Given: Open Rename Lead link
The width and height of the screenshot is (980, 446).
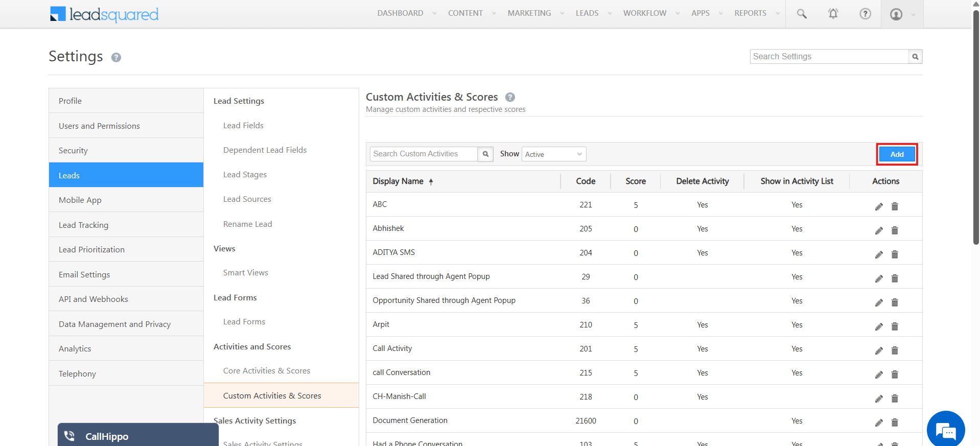Looking at the screenshot, I should pyautogui.click(x=247, y=224).
